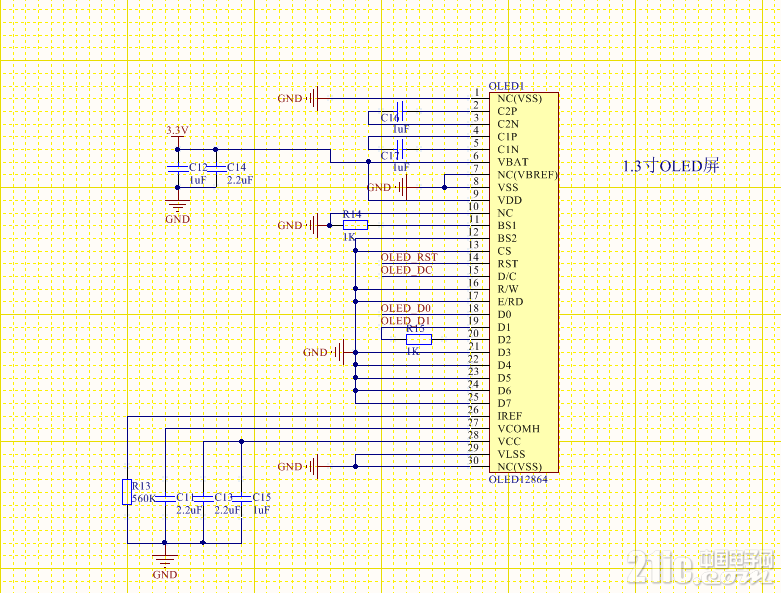Click the BS2 pin label

pyautogui.click(x=507, y=238)
